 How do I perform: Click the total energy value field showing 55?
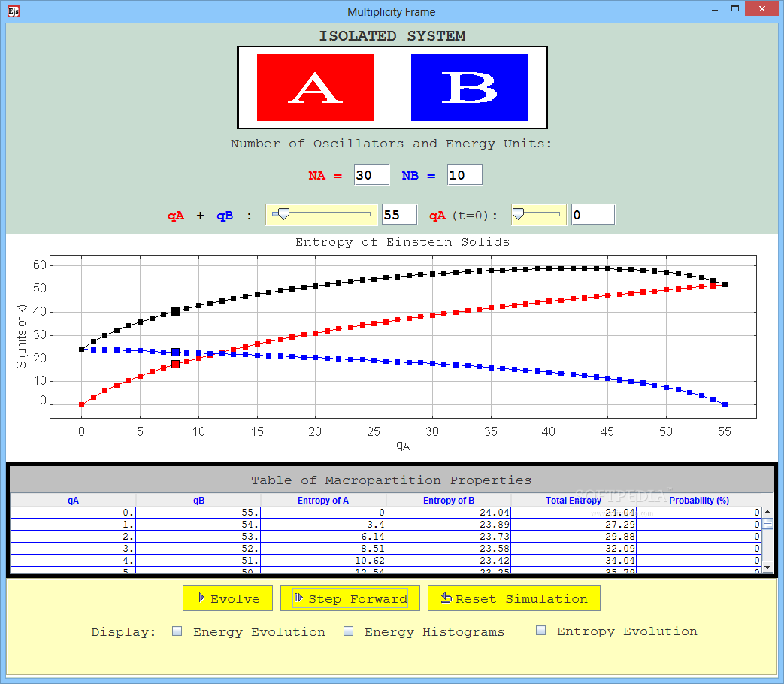(x=399, y=215)
